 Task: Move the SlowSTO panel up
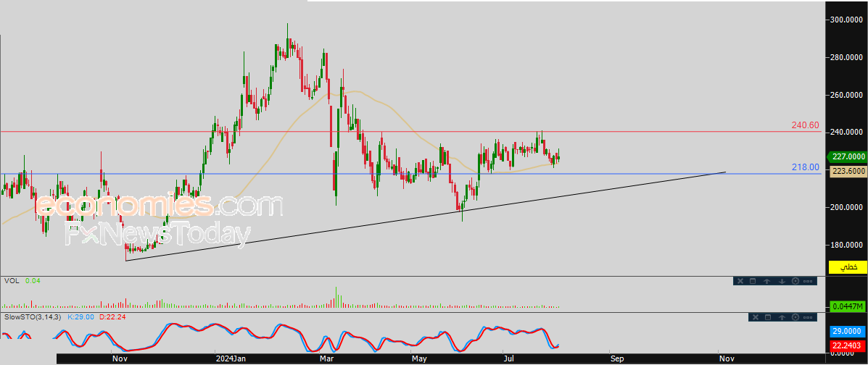click(x=782, y=317)
